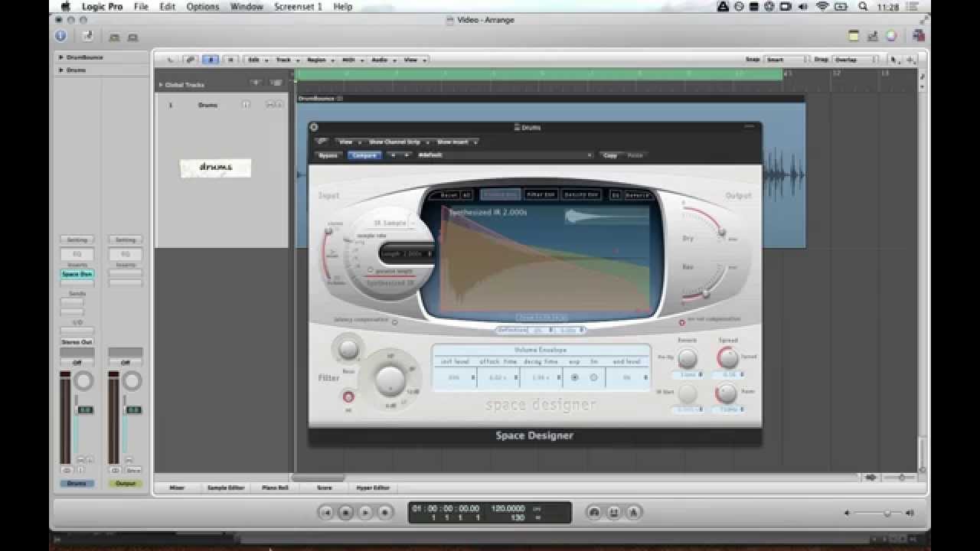Click the volume speaker icon bottom right

pos(909,513)
